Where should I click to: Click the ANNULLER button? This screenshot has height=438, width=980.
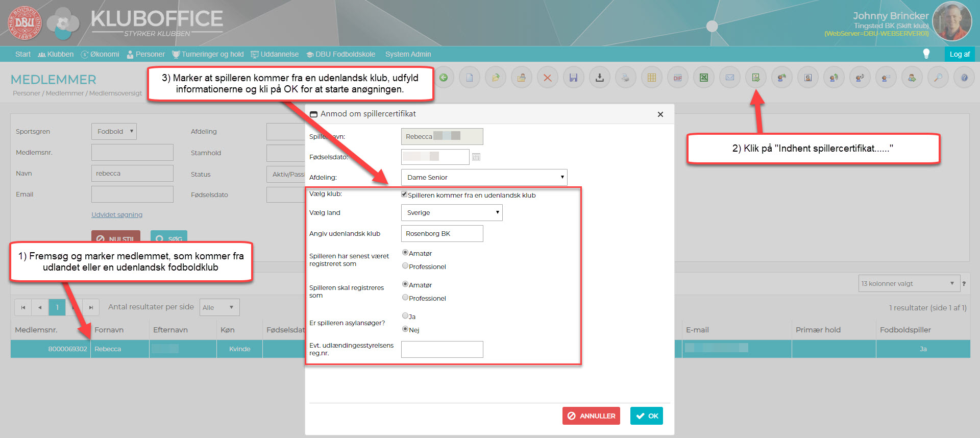coord(591,416)
